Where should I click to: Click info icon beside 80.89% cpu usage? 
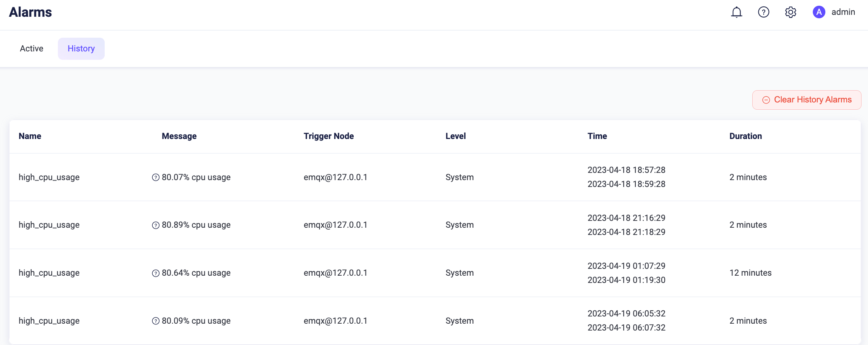[x=155, y=225]
